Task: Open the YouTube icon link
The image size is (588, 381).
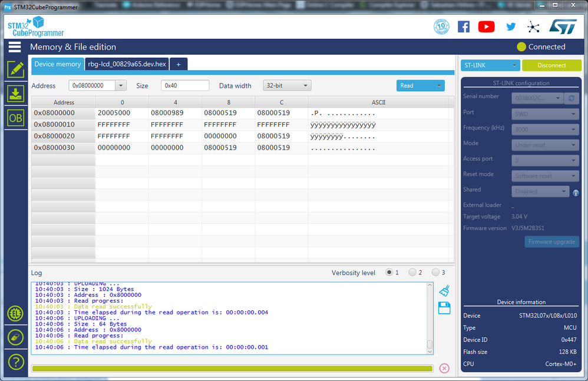Action: [487, 26]
